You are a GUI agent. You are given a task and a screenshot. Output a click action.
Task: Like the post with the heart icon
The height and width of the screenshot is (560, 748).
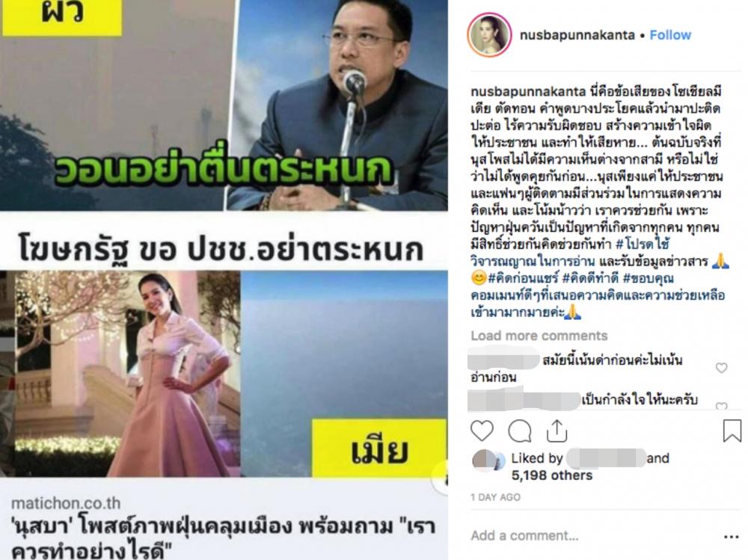482,431
